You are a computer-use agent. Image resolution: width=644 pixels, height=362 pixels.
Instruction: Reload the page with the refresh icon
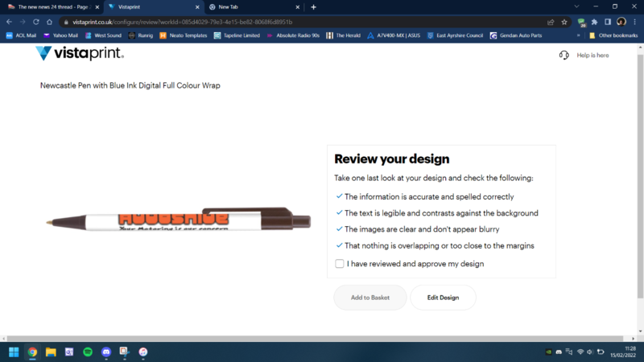36,22
